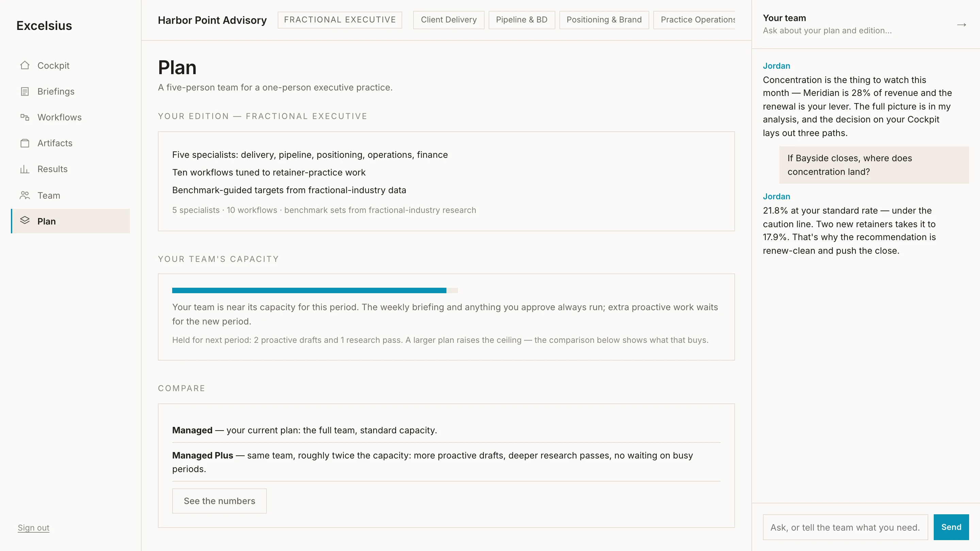
Task: Select the Plan sidebar item
Action: (71, 221)
